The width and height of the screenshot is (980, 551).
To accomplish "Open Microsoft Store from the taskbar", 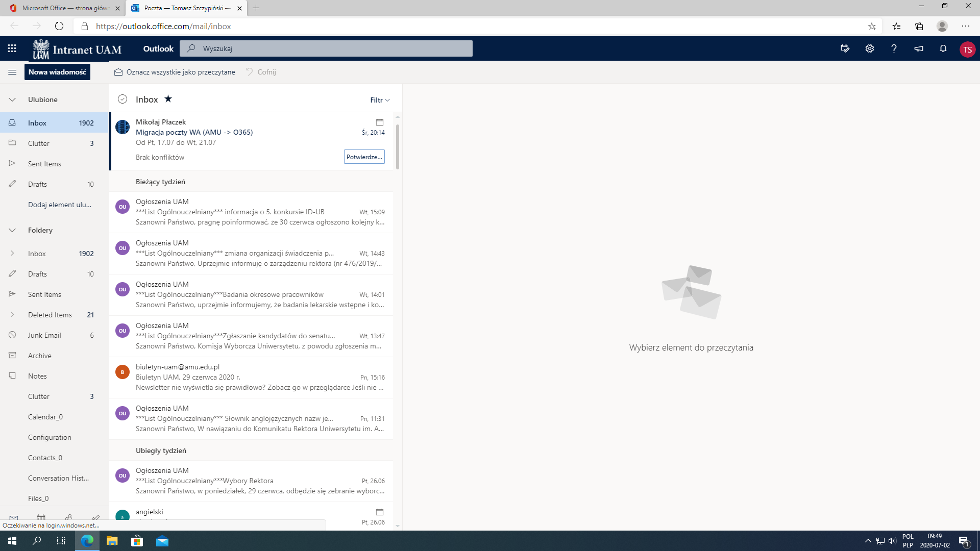I will [137, 541].
